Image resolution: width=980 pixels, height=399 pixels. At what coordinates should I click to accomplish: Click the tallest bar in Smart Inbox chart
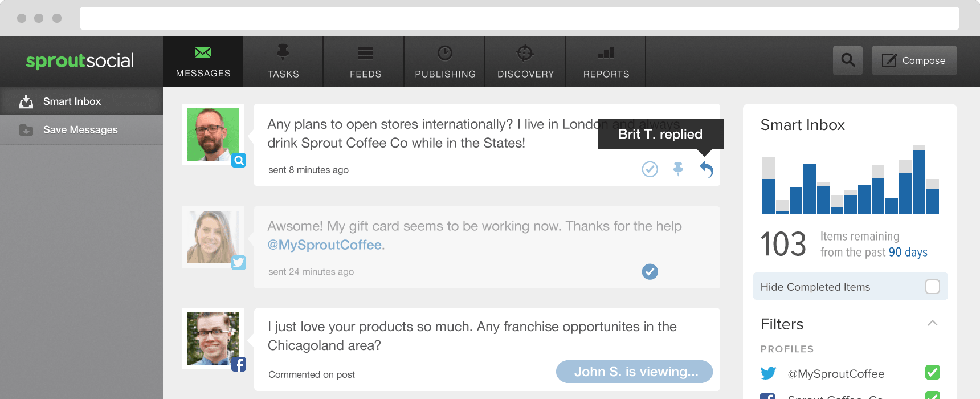(919, 180)
